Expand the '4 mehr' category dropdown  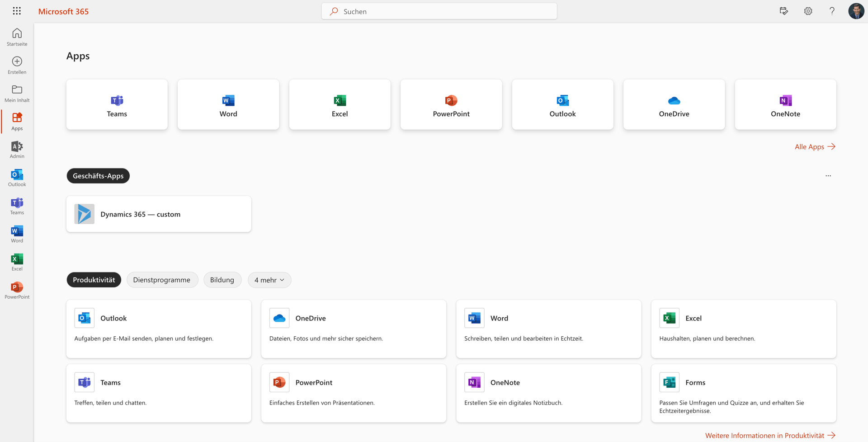tap(269, 280)
